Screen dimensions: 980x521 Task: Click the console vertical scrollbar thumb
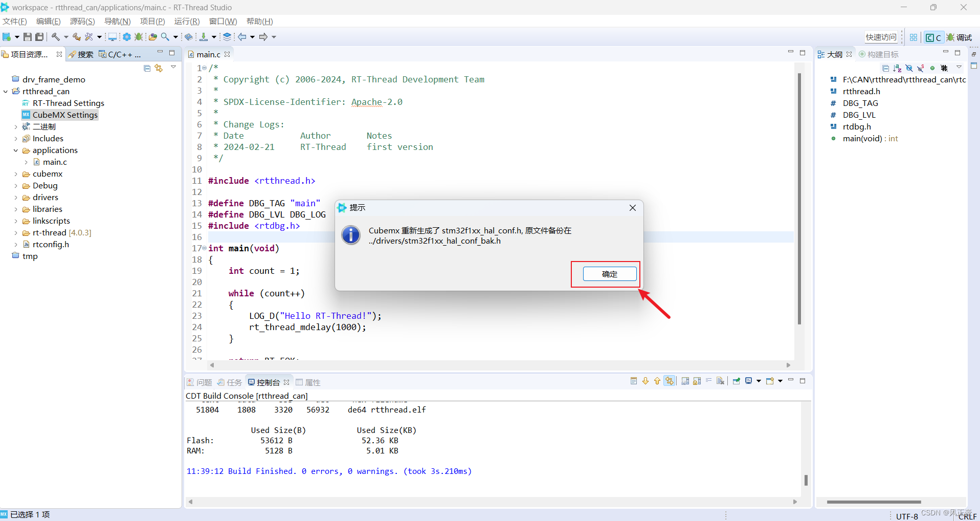[x=806, y=480]
